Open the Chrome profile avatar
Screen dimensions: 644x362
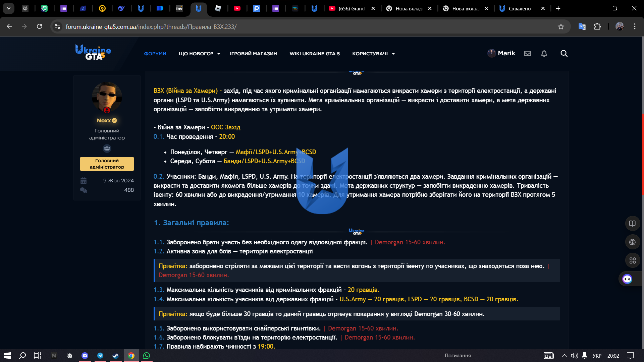(x=620, y=26)
